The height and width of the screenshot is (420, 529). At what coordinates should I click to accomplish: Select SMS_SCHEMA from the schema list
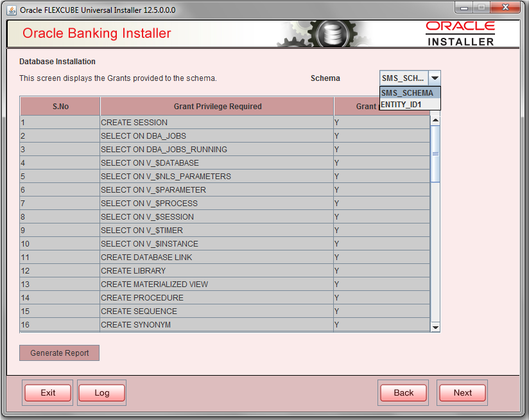(x=408, y=92)
